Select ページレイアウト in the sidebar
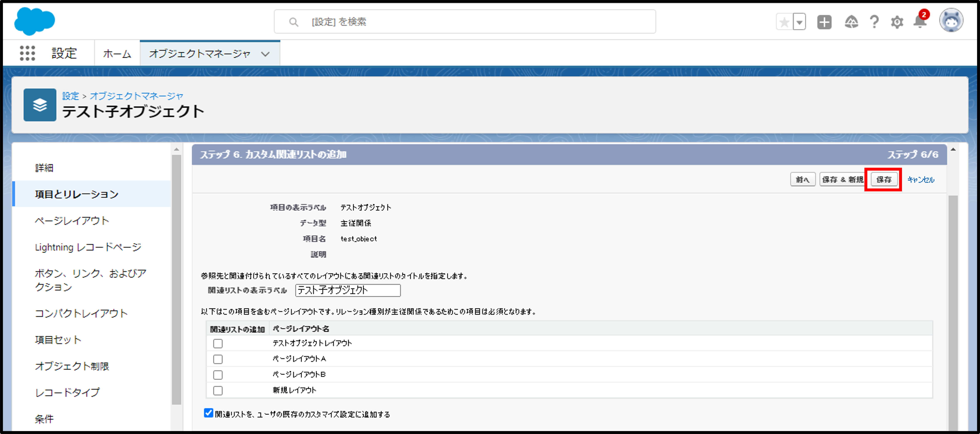980x434 pixels. click(x=72, y=220)
